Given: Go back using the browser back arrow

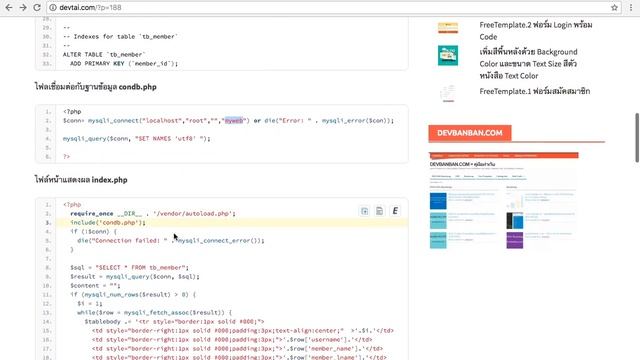Looking at the screenshot, I should (9, 7).
